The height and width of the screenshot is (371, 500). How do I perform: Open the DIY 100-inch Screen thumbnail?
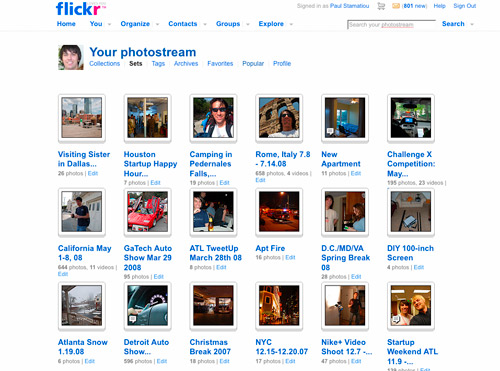point(411,212)
